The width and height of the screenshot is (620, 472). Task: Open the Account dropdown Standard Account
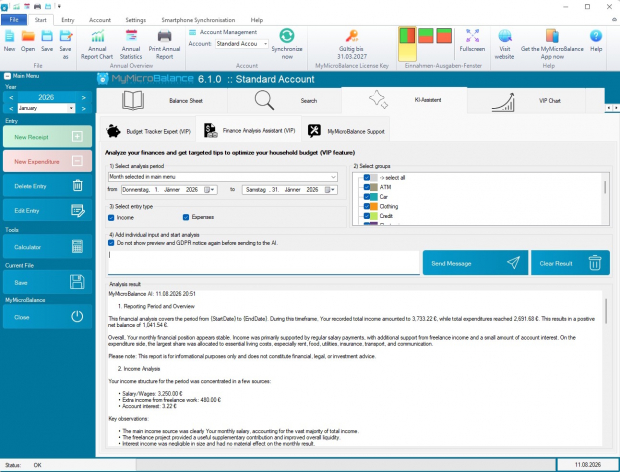point(242,44)
